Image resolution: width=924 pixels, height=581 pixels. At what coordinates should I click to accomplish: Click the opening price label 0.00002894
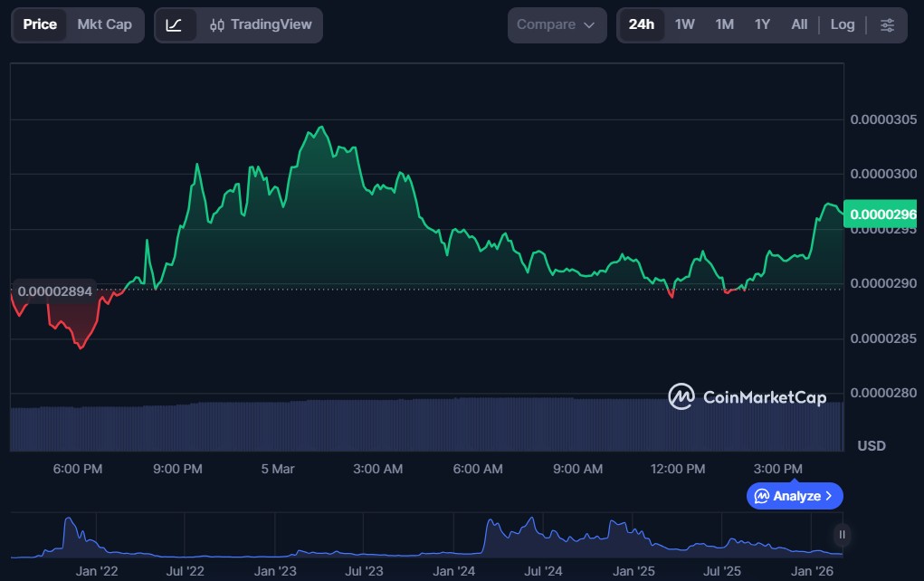click(x=54, y=291)
